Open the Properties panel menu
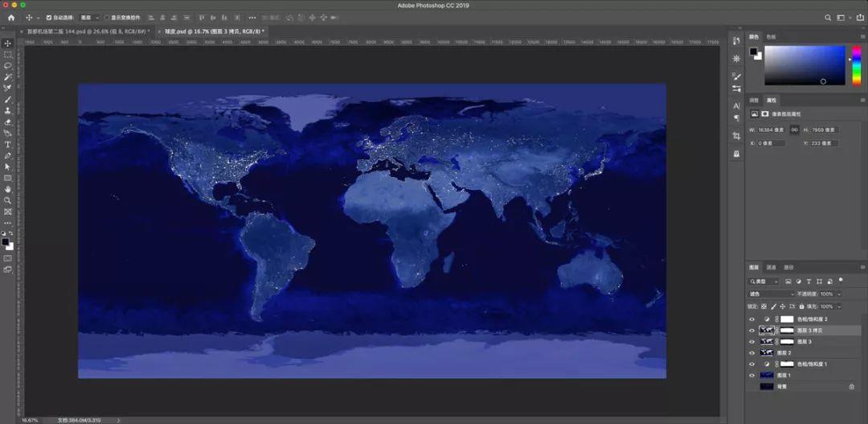This screenshot has width=868, height=424. tap(862, 101)
